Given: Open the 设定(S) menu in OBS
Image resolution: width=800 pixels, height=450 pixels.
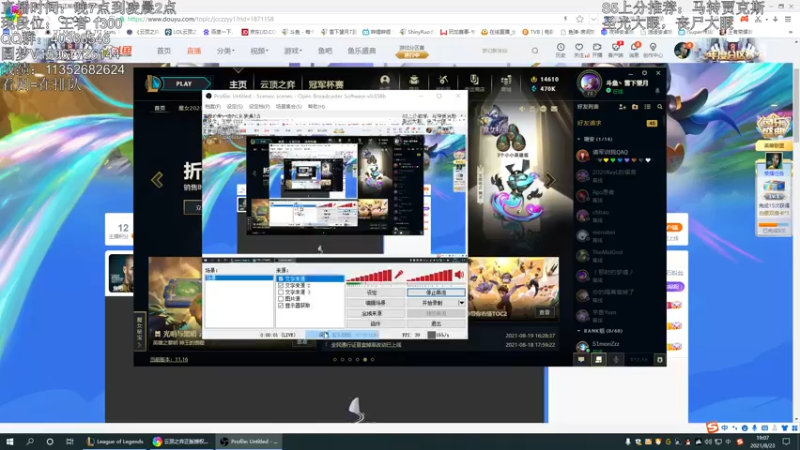Looking at the screenshot, I should pos(235,107).
